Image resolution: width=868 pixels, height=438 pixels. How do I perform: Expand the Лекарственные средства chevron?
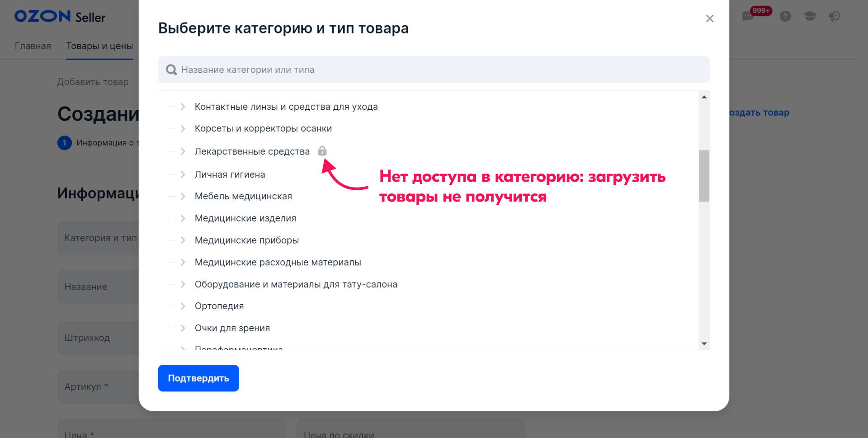coord(183,151)
